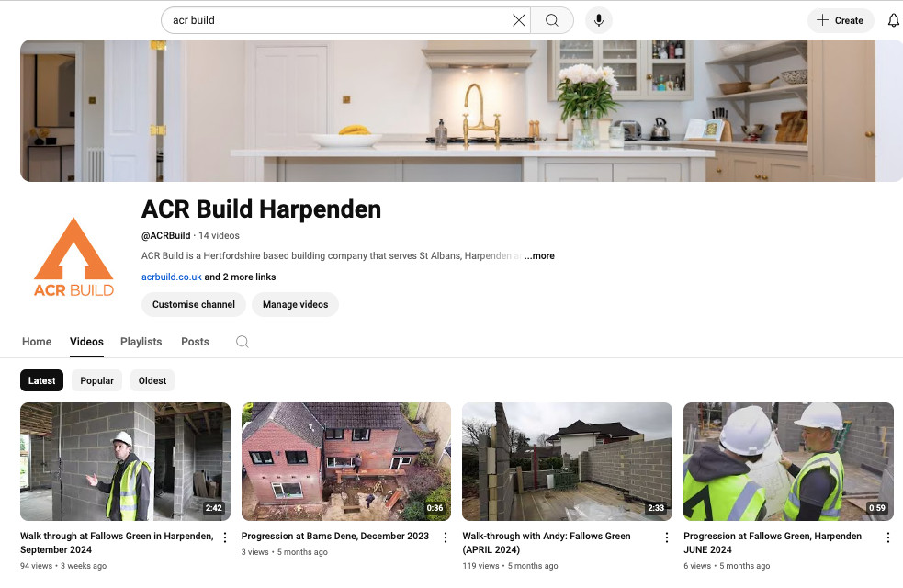Play the Walk-through with Andy thumbnail
903x588 pixels.
point(568,461)
